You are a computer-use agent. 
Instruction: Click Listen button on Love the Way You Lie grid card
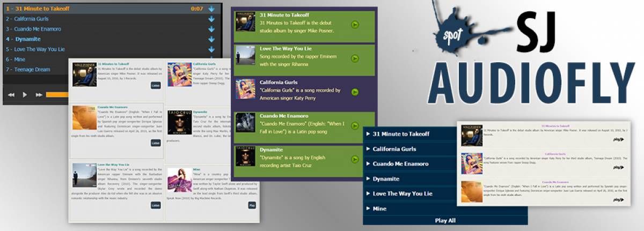pyautogui.click(x=156, y=205)
